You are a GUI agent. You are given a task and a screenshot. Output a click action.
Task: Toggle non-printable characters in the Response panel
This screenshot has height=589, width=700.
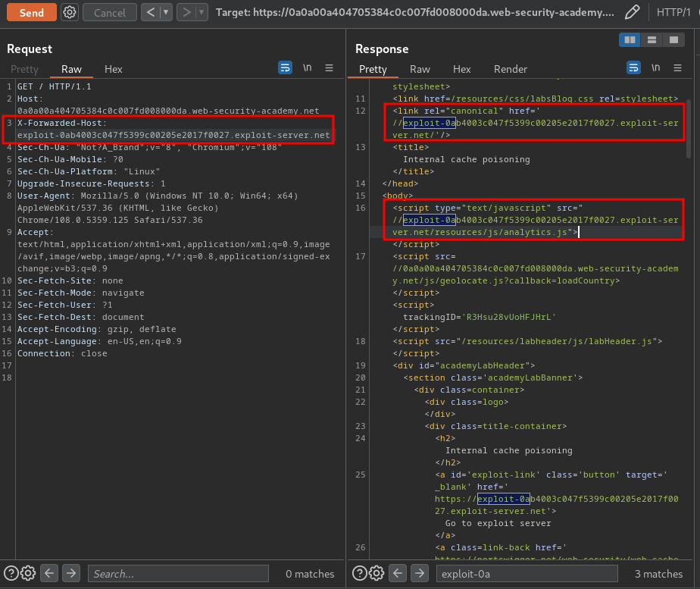pos(655,68)
